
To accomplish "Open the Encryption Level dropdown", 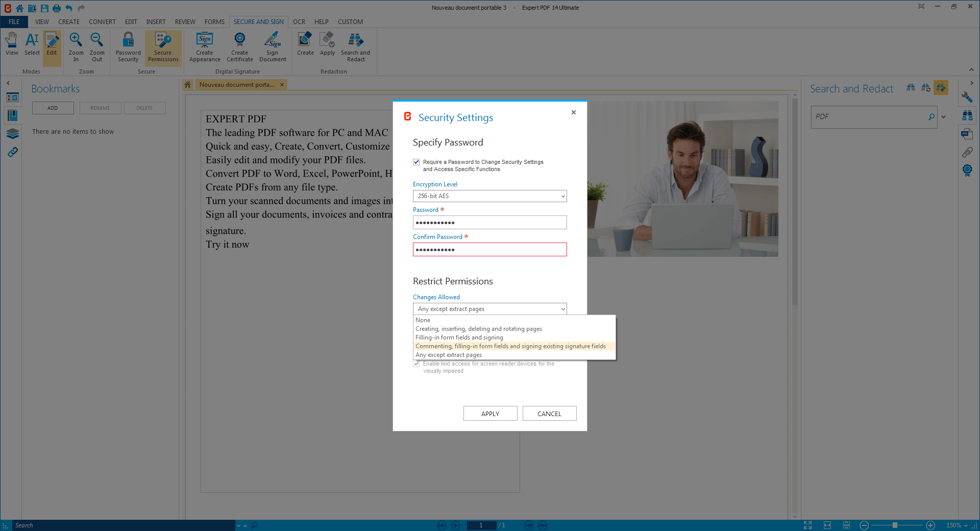I will 489,196.
